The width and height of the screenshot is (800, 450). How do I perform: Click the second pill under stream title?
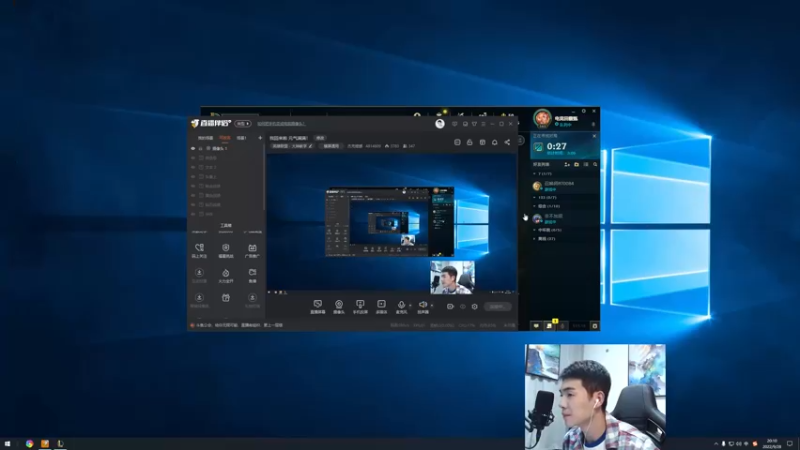pyautogui.click(x=332, y=146)
